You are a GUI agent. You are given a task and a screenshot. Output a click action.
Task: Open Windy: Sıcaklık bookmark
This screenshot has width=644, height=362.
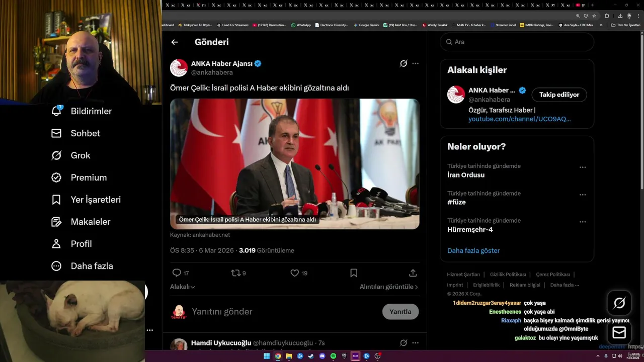pyautogui.click(x=435, y=25)
